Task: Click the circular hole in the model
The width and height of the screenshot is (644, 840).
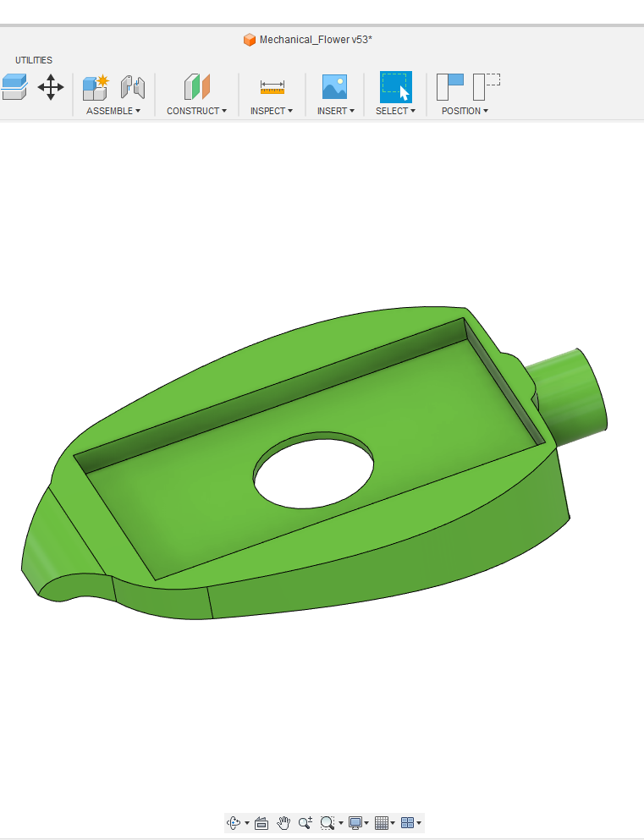Action: tap(313, 471)
